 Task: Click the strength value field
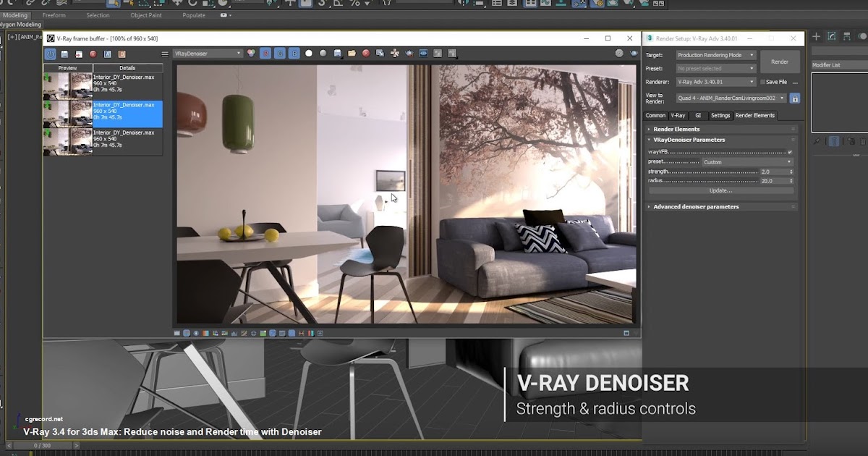point(774,172)
